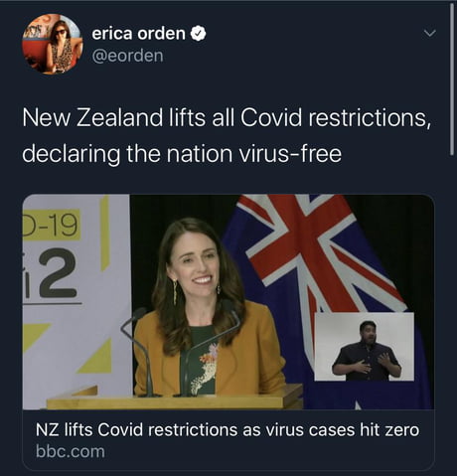Open the BBC article preview image
457x476 pixels.
tap(228, 302)
